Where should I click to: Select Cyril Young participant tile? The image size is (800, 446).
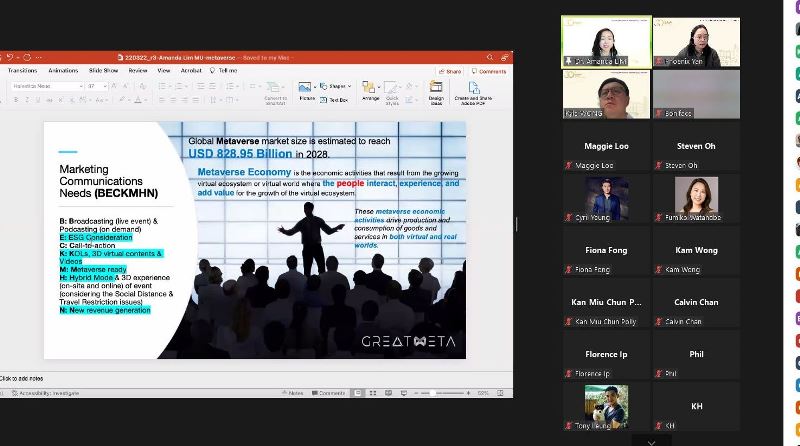click(606, 199)
